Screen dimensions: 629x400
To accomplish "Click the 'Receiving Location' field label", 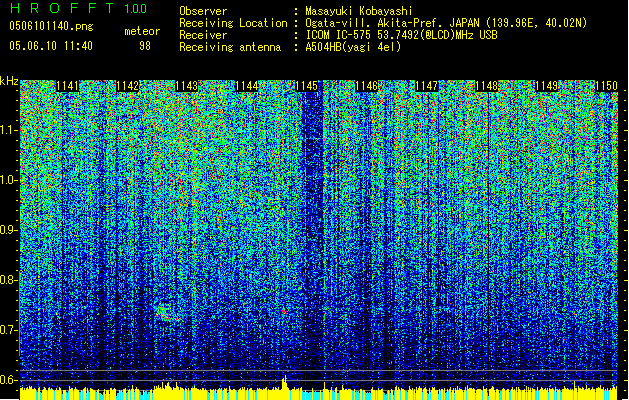I will coord(233,23).
